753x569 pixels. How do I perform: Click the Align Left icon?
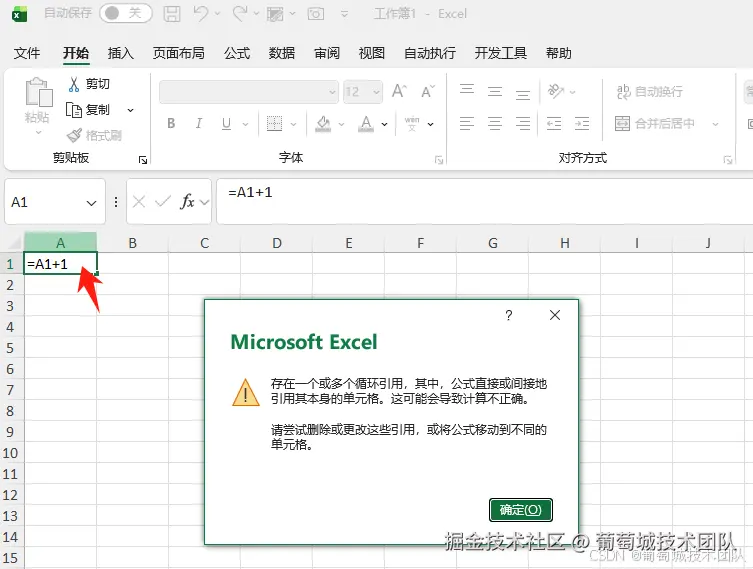pyautogui.click(x=467, y=123)
